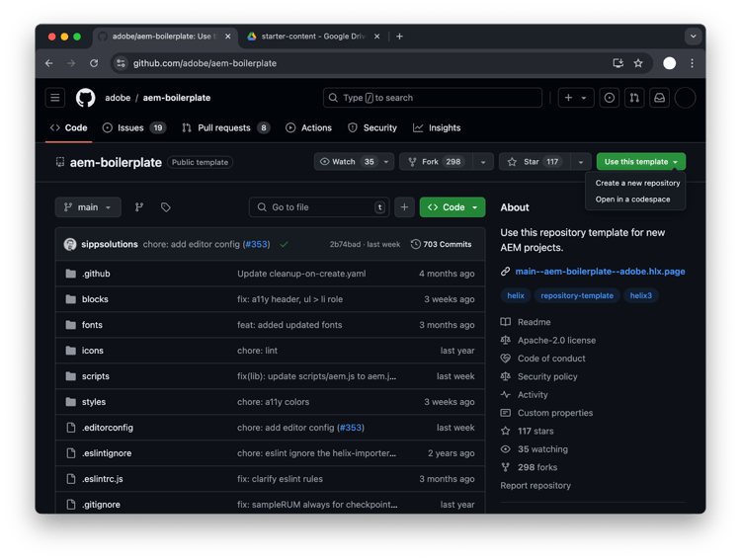Image resolution: width=741 pixels, height=560 pixels.
Task: Click sippsolutions author avatar
Action: tap(70, 244)
